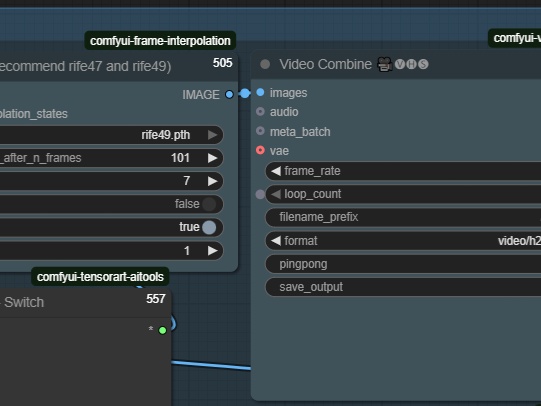Click the red vae input socket

(260, 150)
